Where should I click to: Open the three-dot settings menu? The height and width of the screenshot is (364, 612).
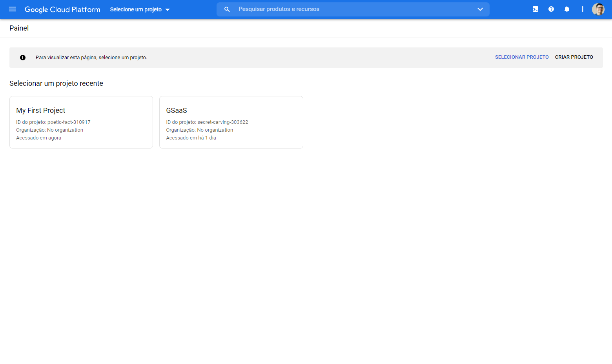[x=583, y=9]
